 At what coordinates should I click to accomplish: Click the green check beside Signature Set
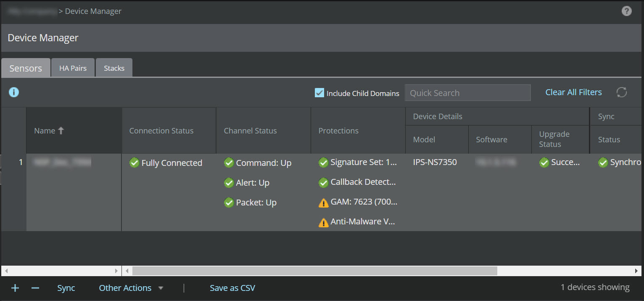(x=323, y=162)
